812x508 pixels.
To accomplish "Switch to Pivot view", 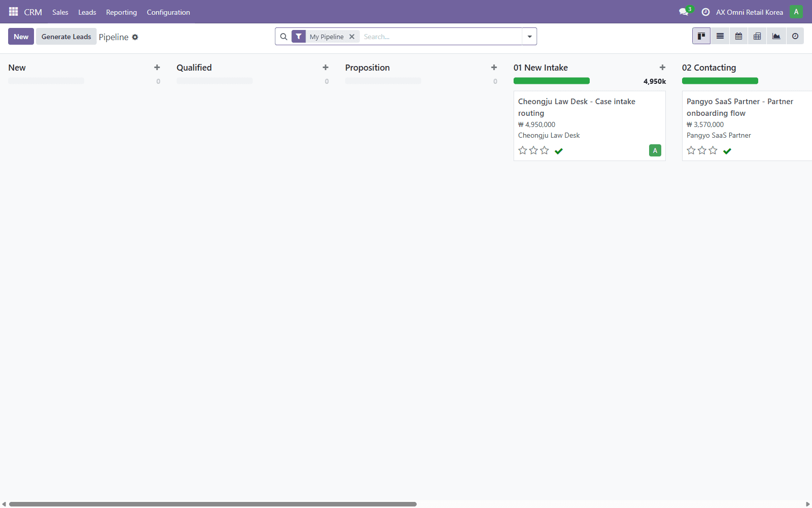I will [x=757, y=36].
